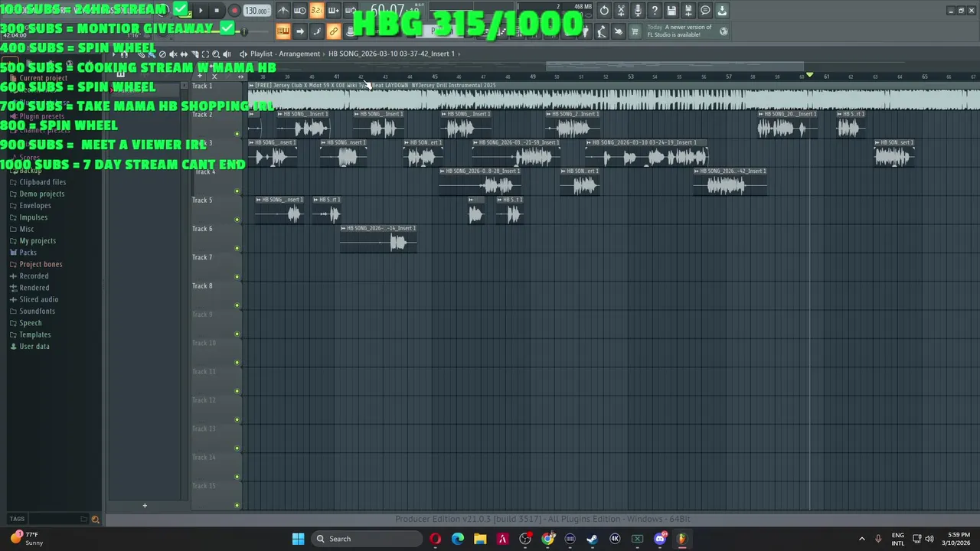This screenshot has height=551, width=980.
Task: Open the help question mark icon
Action: (655, 11)
